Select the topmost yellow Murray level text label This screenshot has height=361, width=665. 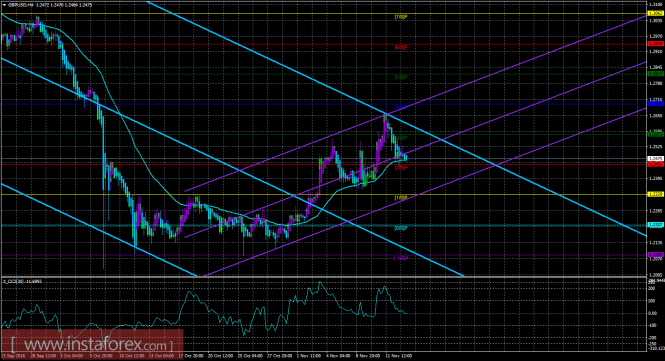[x=401, y=17]
